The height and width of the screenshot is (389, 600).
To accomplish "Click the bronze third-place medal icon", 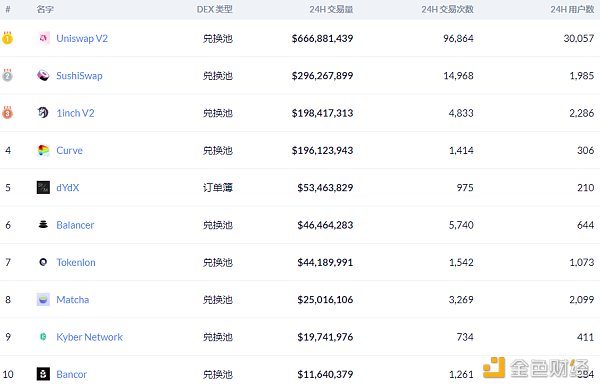I will (x=7, y=112).
